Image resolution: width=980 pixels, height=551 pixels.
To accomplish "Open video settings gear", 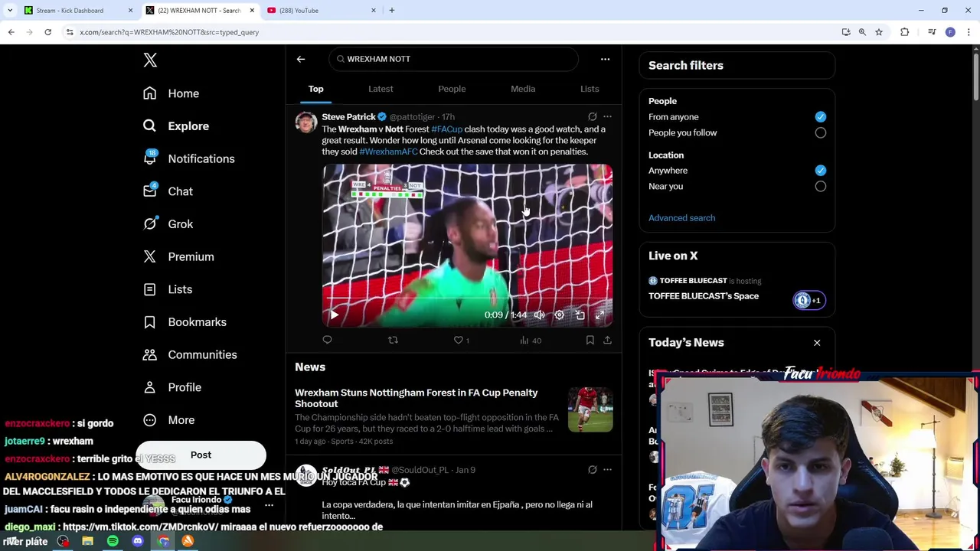I will click(x=560, y=315).
